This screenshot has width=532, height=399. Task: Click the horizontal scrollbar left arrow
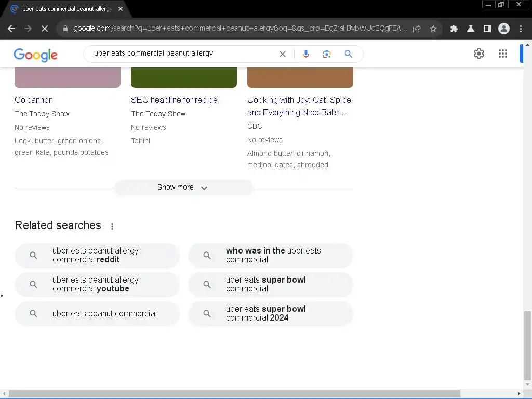(x=4, y=394)
